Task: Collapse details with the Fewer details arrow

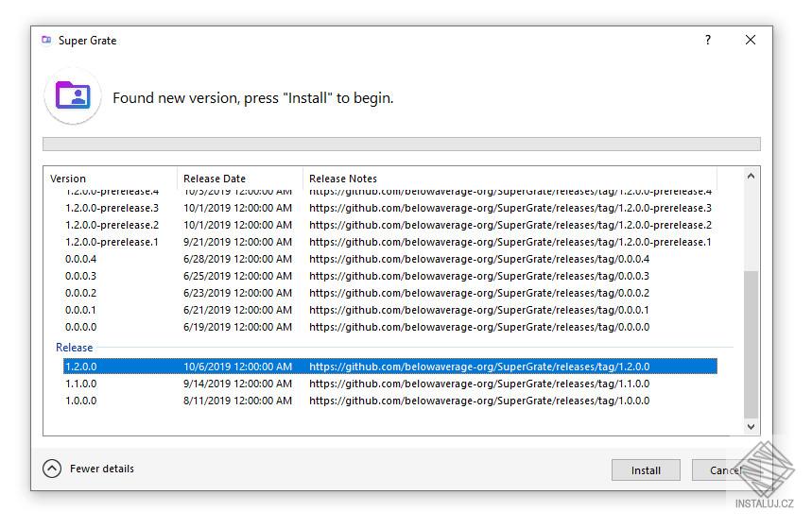Action: point(52,469)
